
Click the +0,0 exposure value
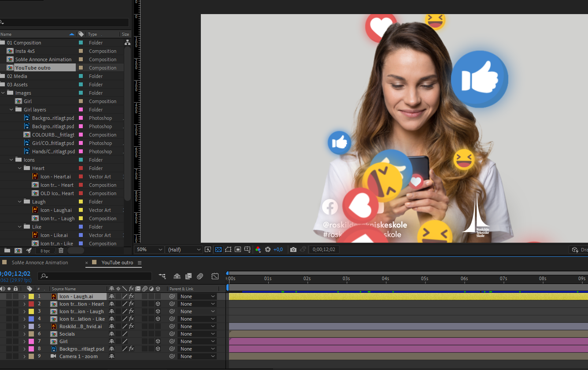[x=278, y=250]
